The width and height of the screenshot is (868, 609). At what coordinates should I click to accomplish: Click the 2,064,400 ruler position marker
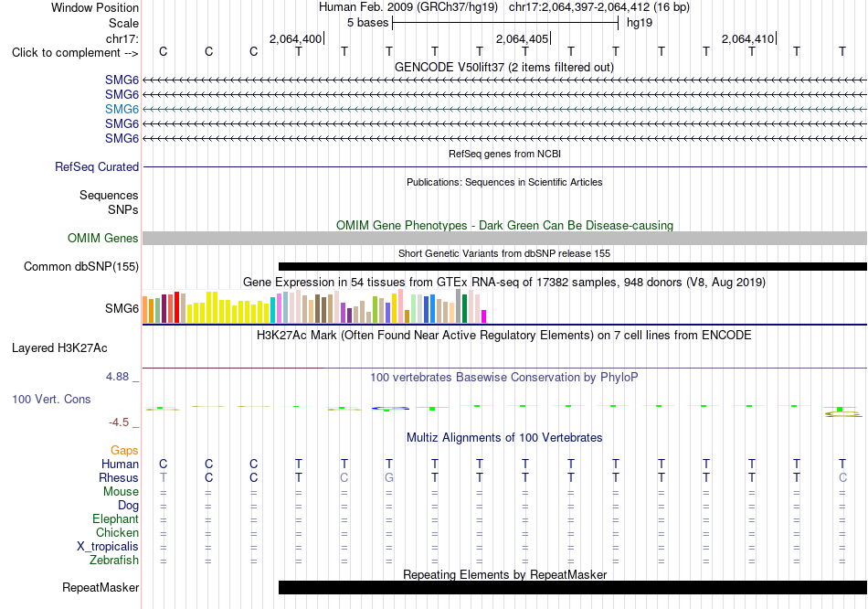point(295,38)
